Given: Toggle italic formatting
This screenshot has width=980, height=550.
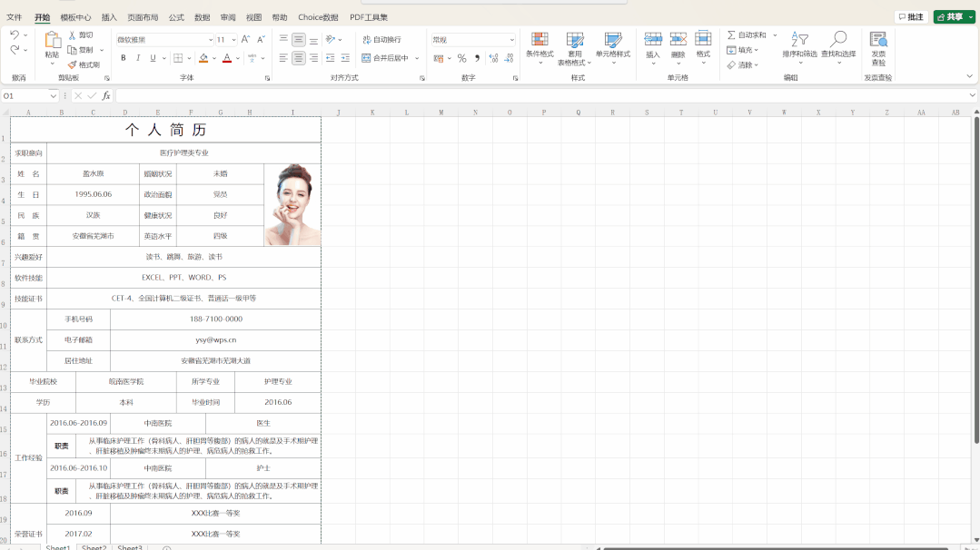Looking at the screenshot, I should [137, 57].
